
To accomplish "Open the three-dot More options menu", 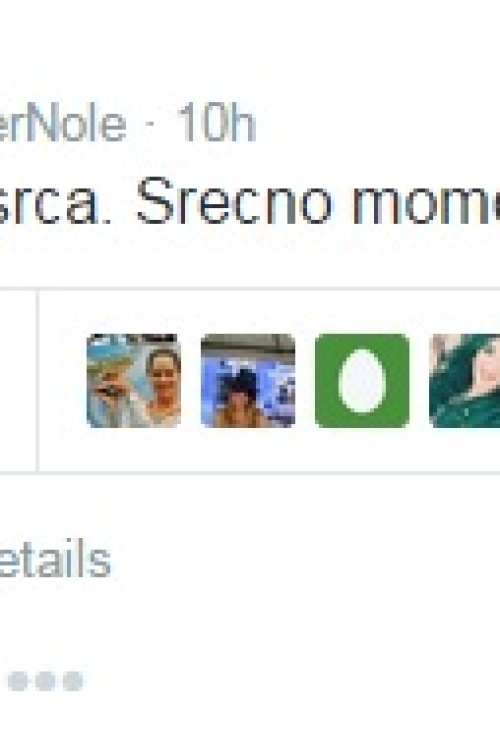I will click(x=45, y=681).
